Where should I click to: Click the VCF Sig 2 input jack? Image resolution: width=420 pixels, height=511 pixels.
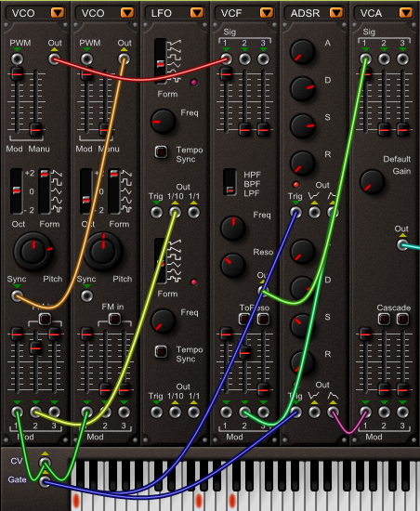pyautogui.click(x=244, y=59)
